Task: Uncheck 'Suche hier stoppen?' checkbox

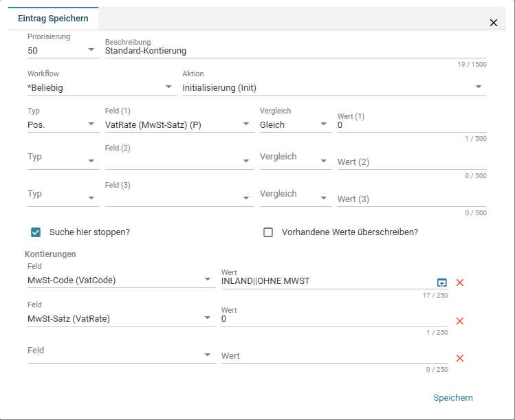Action: pyautogui.click(x=36, y=232)
